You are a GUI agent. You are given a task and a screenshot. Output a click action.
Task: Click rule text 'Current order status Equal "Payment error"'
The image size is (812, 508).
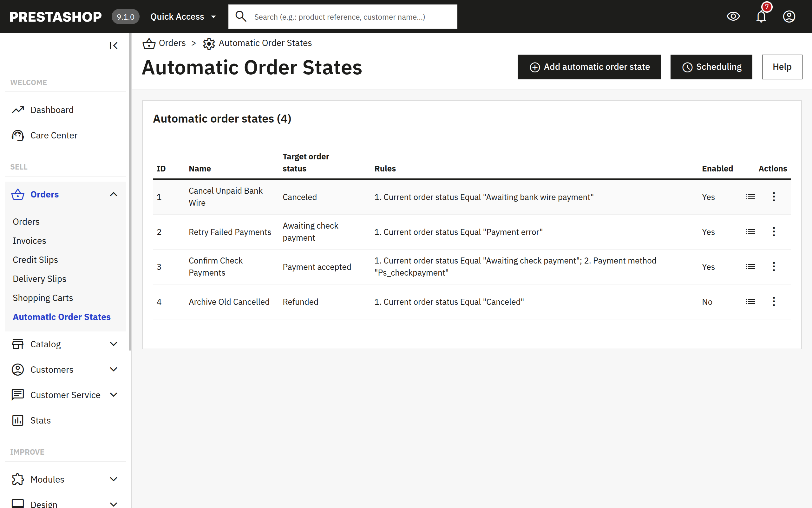(x=463, y=232)
